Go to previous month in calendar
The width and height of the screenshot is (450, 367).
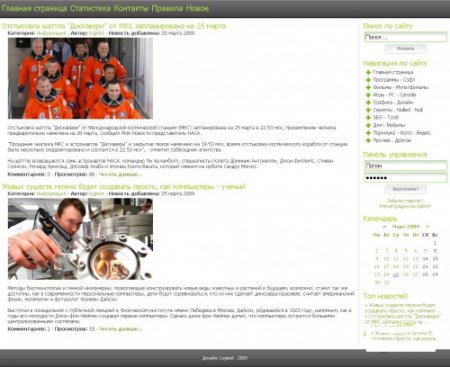click(384, 227)
